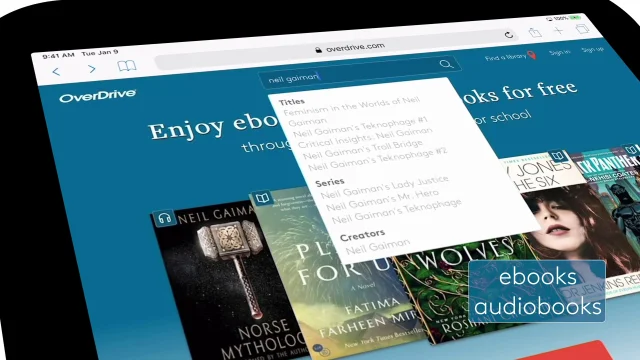
Task: Select Neil Gaiman's Teknophage series suggestion
Action: (x=396, y=211)
